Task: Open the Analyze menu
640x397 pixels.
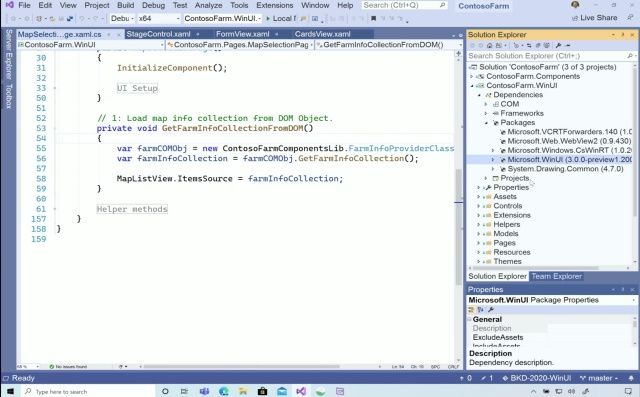Action: (x=209, y=5)
